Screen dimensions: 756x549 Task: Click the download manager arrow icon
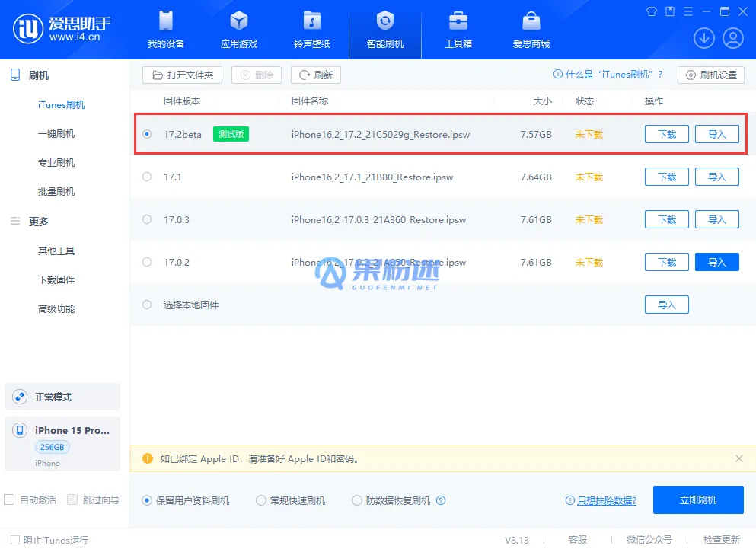(703, 37)
